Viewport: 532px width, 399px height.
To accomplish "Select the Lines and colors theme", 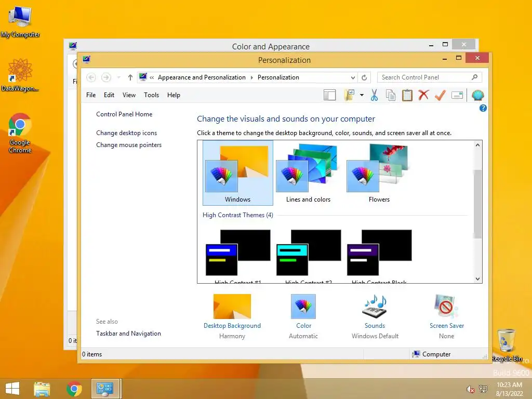I will click(308, 173).
